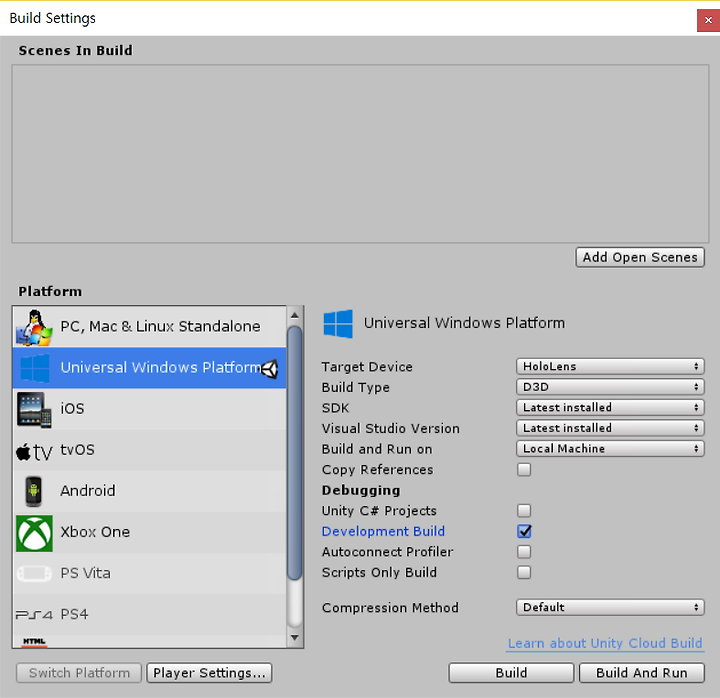Click the Switch Platform button

pyautogui.click(x=79, y=673)
